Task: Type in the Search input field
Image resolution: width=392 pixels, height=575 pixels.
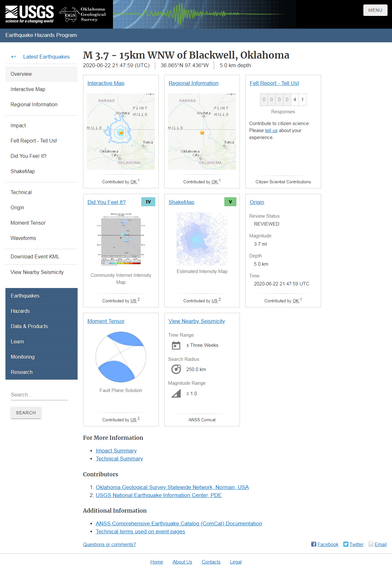Action: point(39,395)
